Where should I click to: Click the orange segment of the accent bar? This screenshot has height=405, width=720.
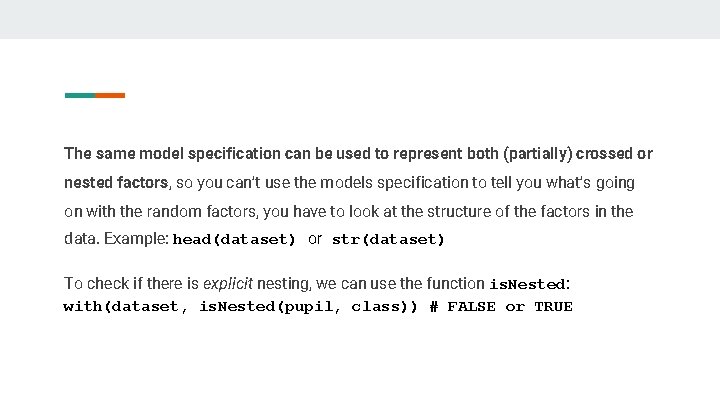pyautogui.click(x=110, y=96)
